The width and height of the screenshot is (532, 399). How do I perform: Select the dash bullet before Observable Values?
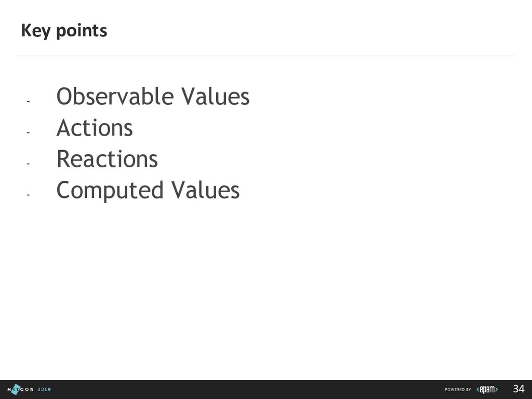[x=29, y=101]
